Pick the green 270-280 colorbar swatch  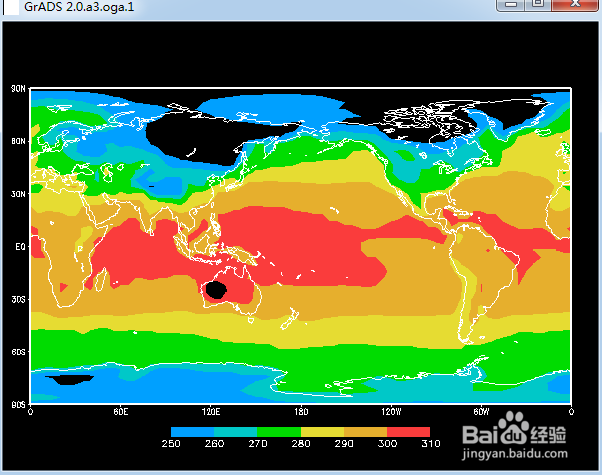tap(279, 432)
